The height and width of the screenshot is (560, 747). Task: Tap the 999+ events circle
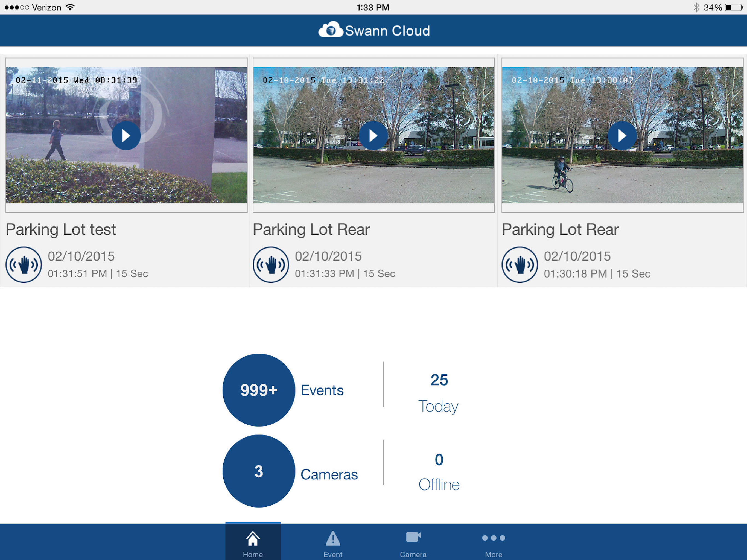click(259, 390)
